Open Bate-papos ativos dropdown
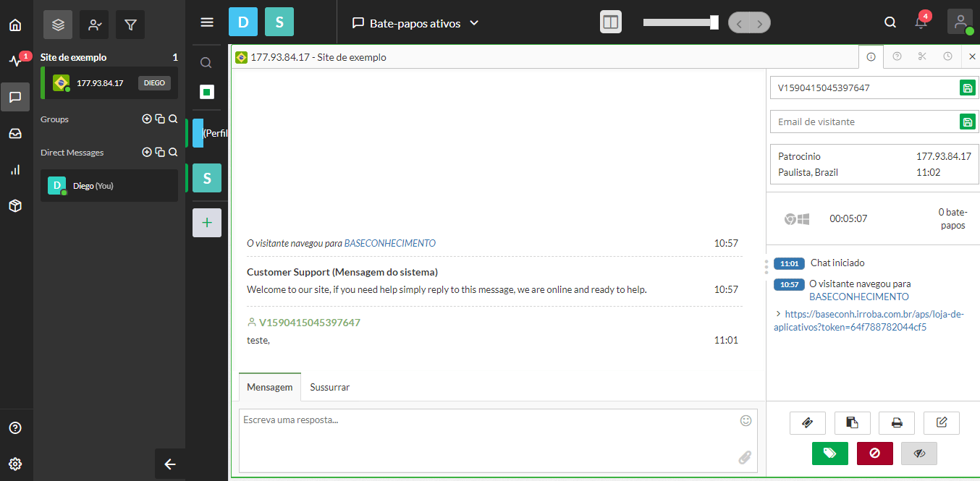Viewport: 980px width, 481px height. coord(415,23)
